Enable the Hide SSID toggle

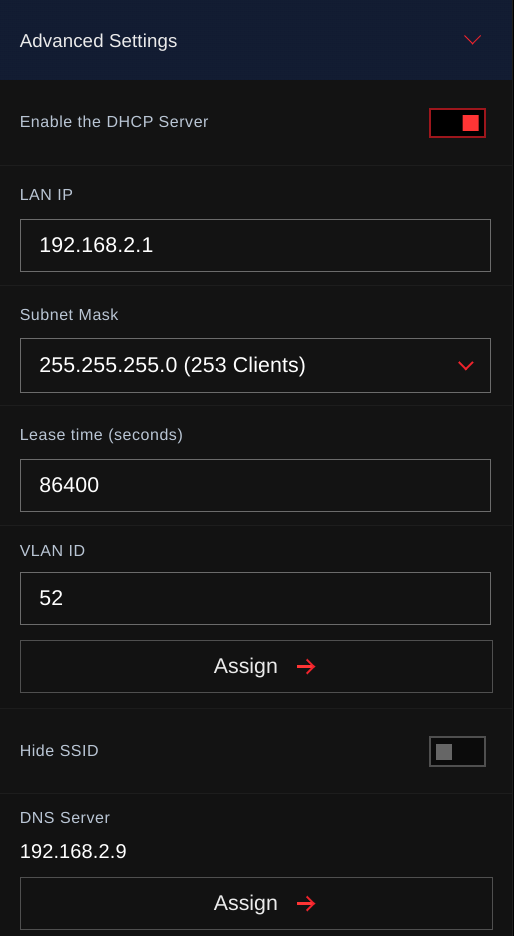tap(457, 752)
